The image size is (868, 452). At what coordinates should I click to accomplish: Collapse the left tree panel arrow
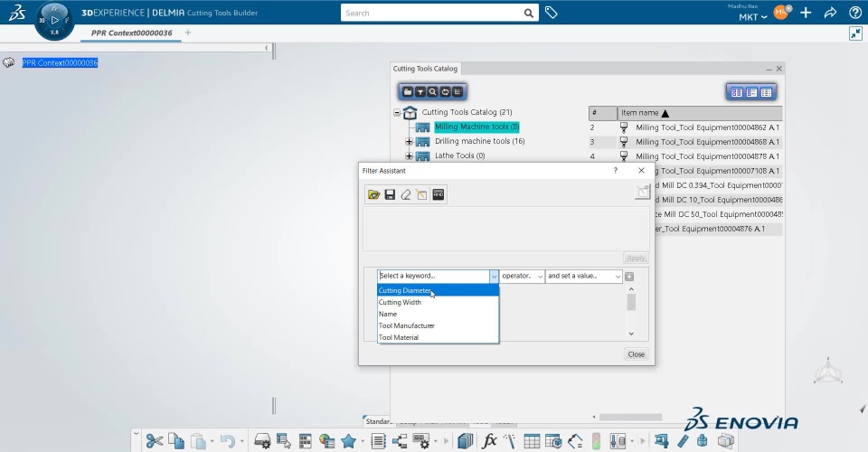click(x=266, y=48)
